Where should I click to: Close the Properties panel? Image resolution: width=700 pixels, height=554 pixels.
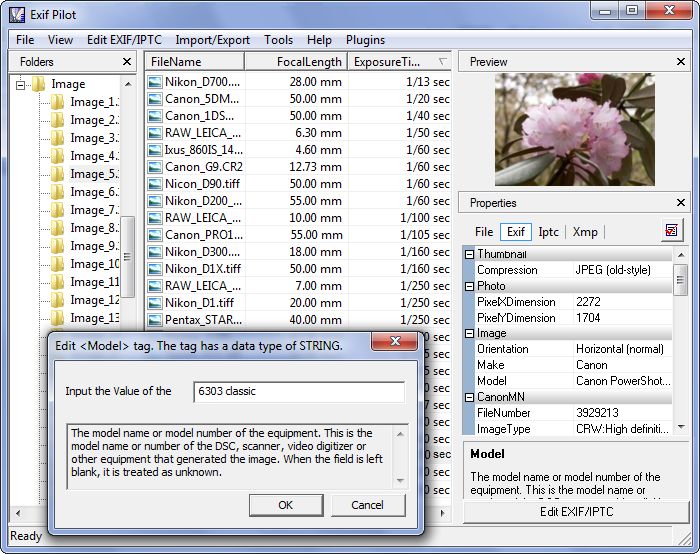[x=681, y=203]
